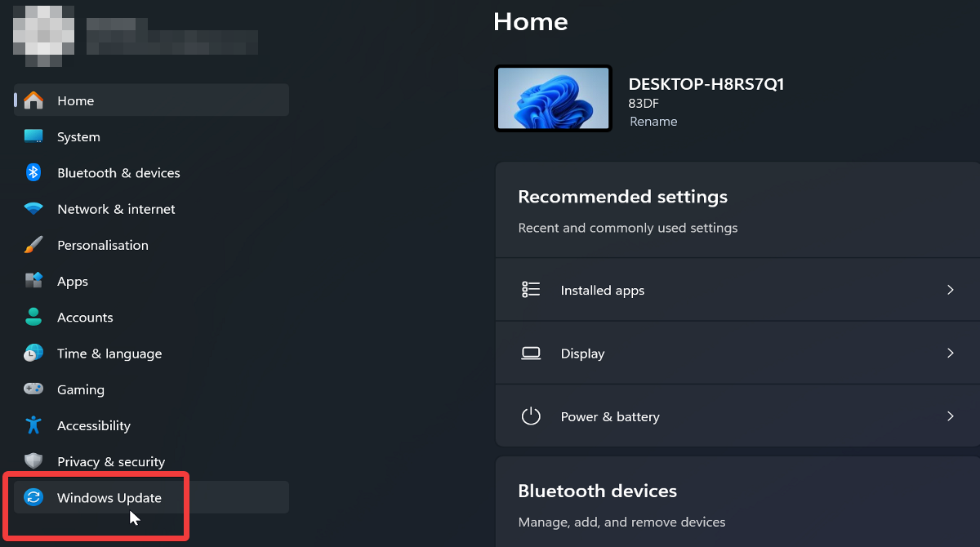Click the Installed apps list icon
This screenshot has width=980, height=547.
pos(532,290)
